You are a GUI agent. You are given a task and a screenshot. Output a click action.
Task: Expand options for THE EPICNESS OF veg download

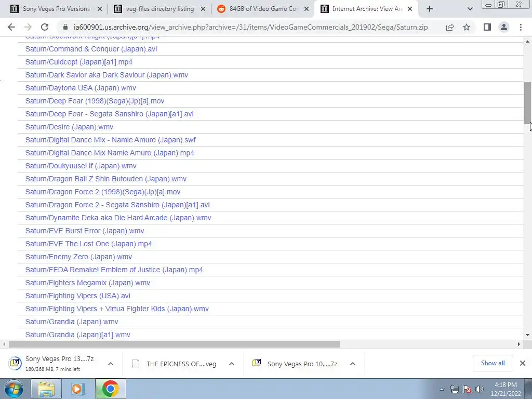click(231, 364)
